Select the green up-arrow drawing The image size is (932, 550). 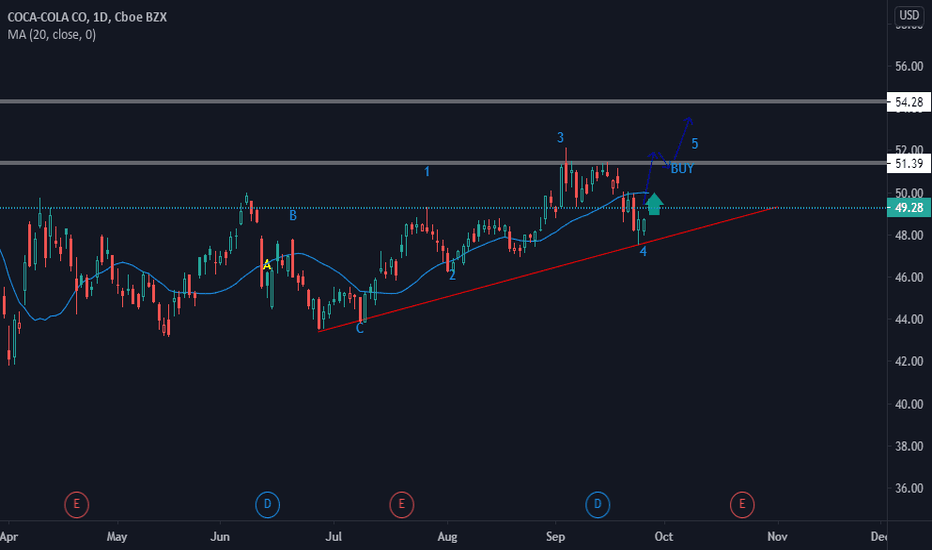(x=654, y=204)
